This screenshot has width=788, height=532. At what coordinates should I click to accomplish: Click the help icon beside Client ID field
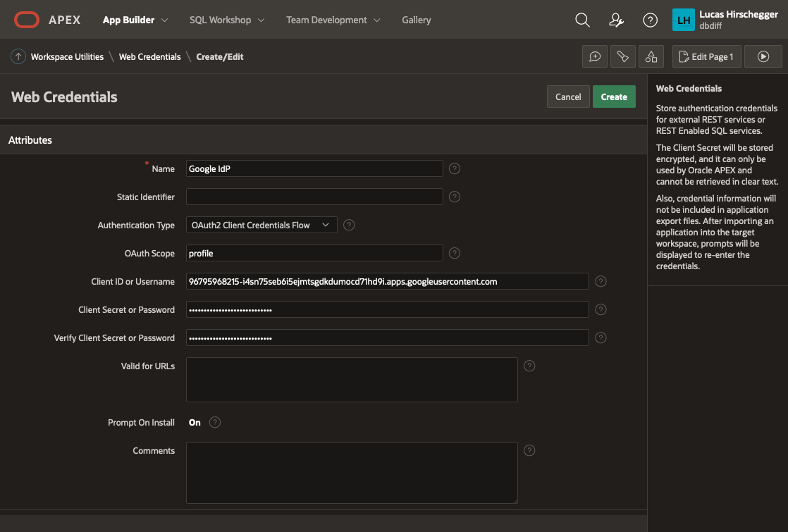601,281
